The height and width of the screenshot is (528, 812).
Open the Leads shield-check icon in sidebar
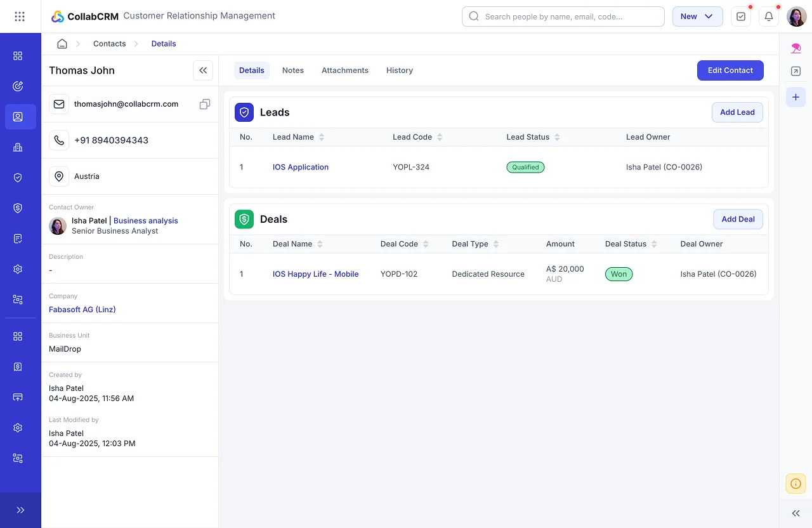(18, 178)
